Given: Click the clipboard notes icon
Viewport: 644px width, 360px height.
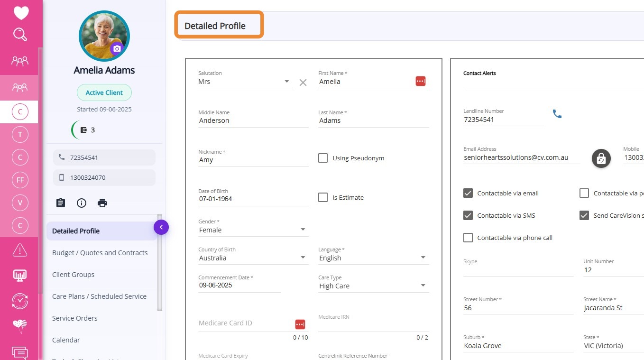Looking at the screenshot, I should tap(61, 203).
